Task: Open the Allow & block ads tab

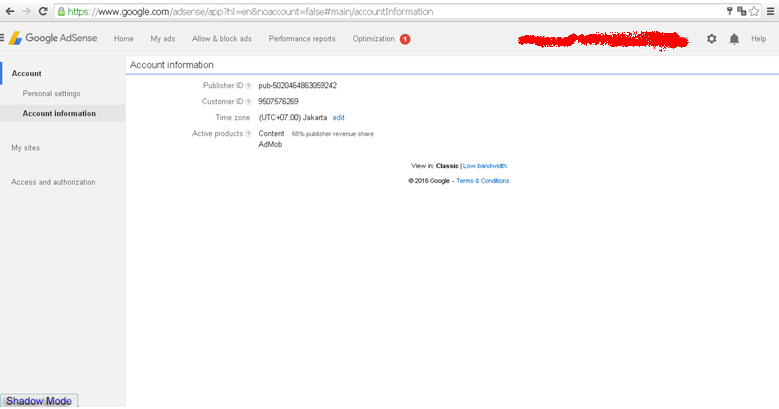Action: pyautogui.click(x=222, y=39)
